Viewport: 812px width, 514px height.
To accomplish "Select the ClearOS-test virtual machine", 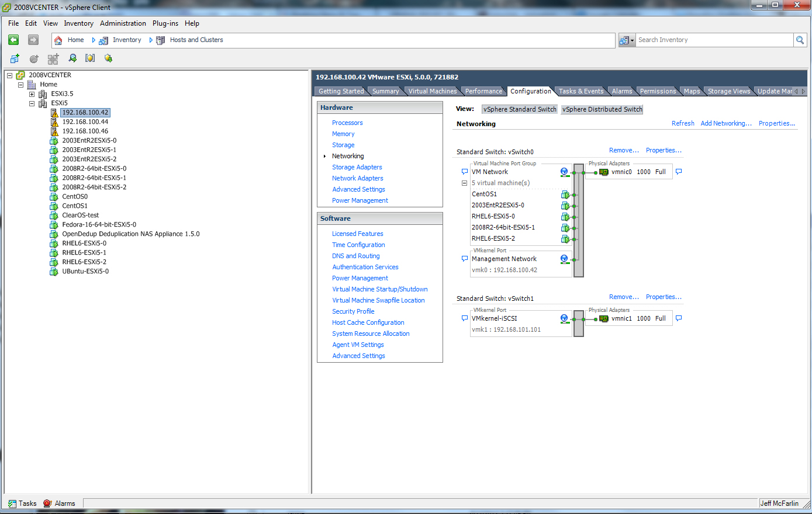I will (x=81, y=216).
